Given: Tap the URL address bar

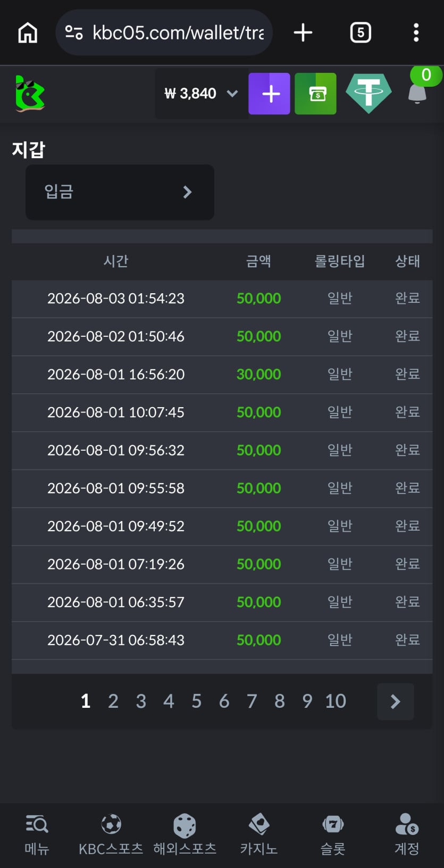Looking at the screenshot, I should pyautogui.click(x=164, y=32).
